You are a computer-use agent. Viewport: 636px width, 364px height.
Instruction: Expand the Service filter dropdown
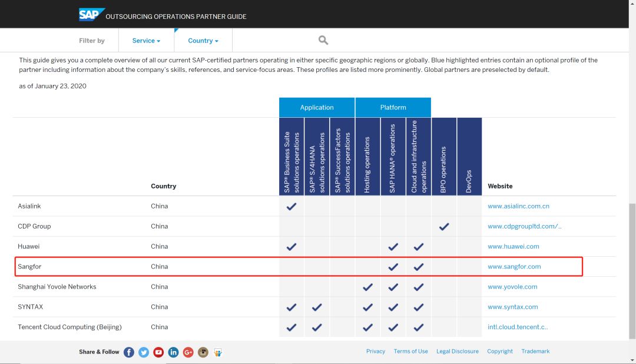pyautogui.click(x=146, y=41)
